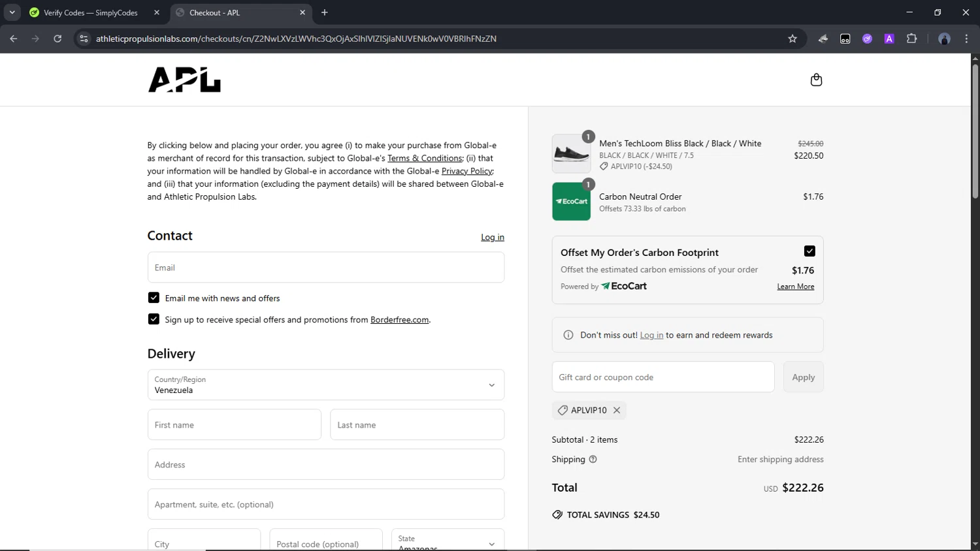Focus the Address field

click(x=326, y=464)
